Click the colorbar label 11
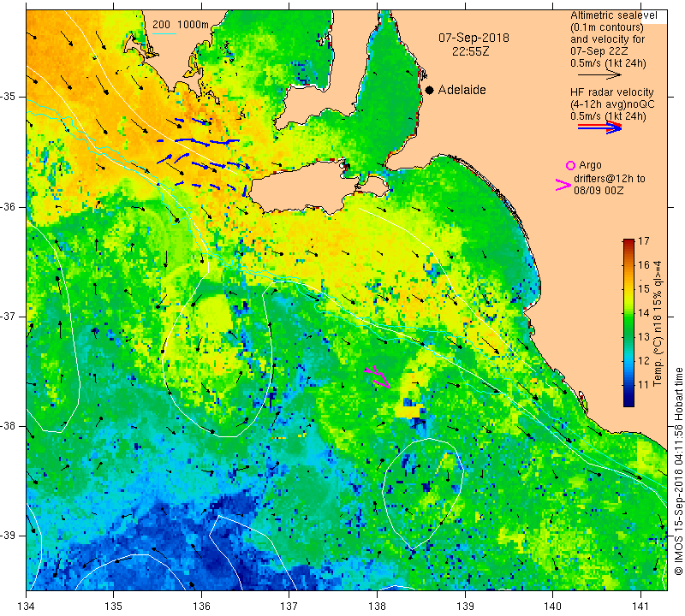This screenshot has width=685, height=616. pos(644,385)
